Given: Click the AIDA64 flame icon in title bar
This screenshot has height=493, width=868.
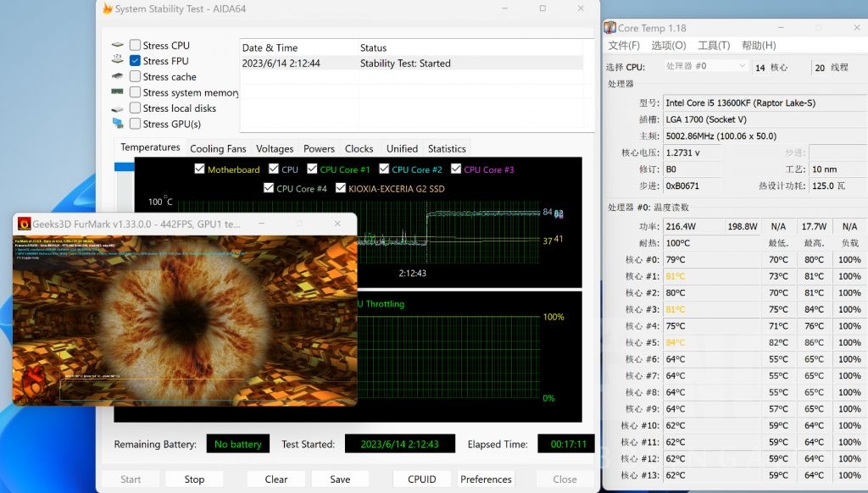Looking at the screenshot, I should (107, 8).
